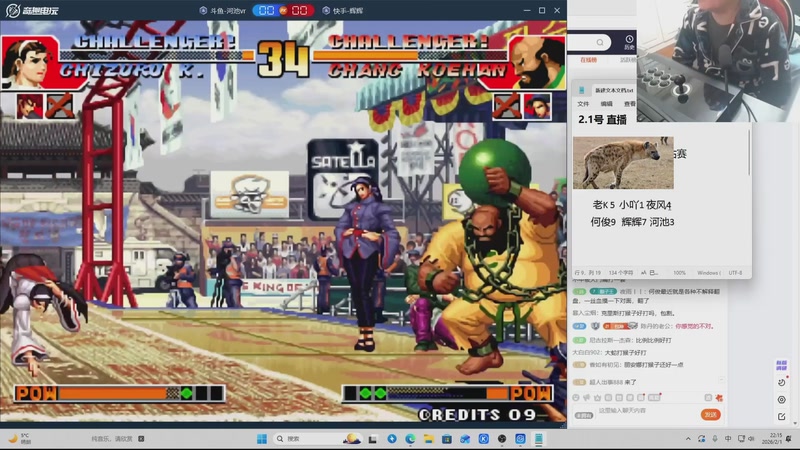Click the text line '老K5 小吖1 夜风4'

coord(632,205)
